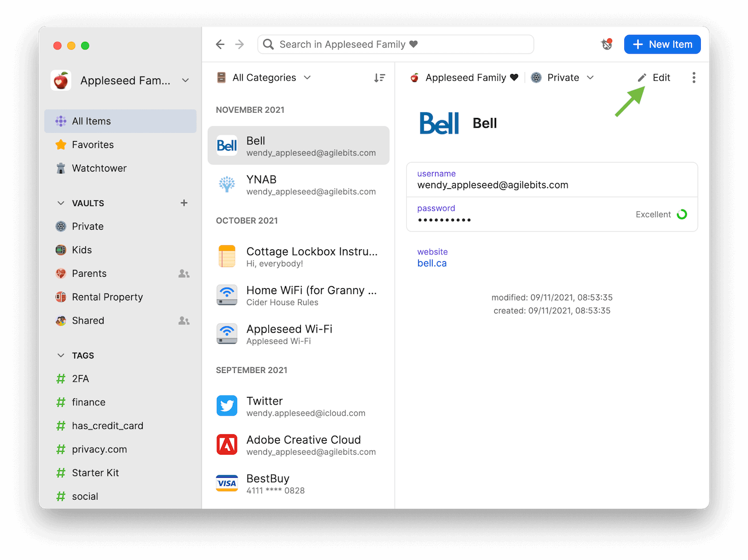Screen dimensions: 748x560
Task: Click the VISA card icon for BestBuy
Action: 227,483
